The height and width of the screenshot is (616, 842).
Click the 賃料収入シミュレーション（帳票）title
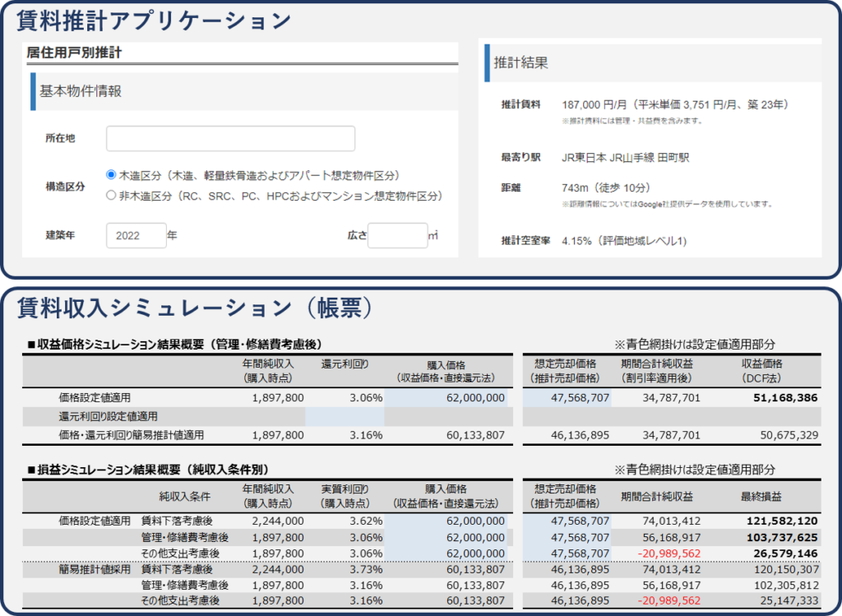(194, 308)
